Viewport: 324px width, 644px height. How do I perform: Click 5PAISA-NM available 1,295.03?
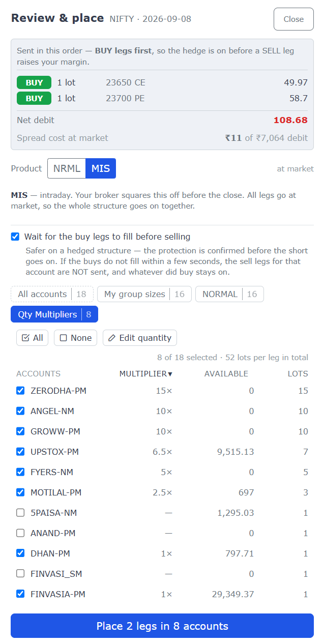pos(235,513)
